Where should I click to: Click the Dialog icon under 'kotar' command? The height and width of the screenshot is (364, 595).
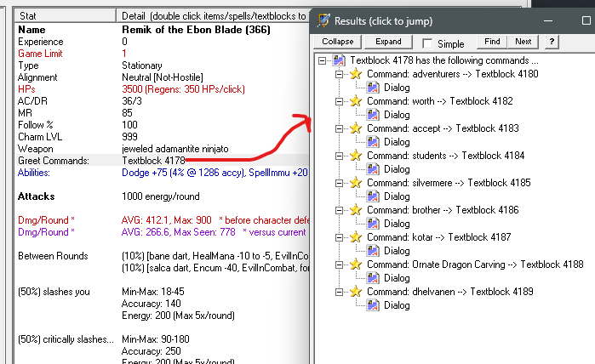pyautogui.click(x=373, y=251)
